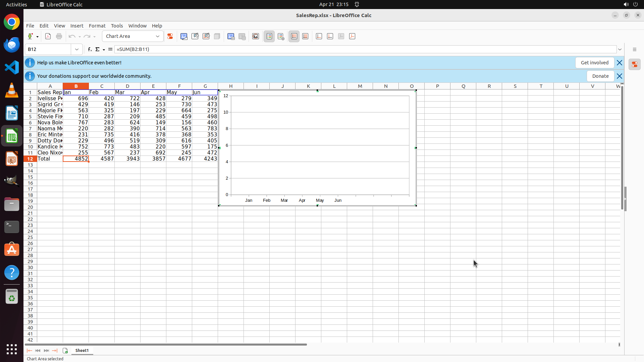Expand the Chart Area element dropdown

(x=158, y=37)
